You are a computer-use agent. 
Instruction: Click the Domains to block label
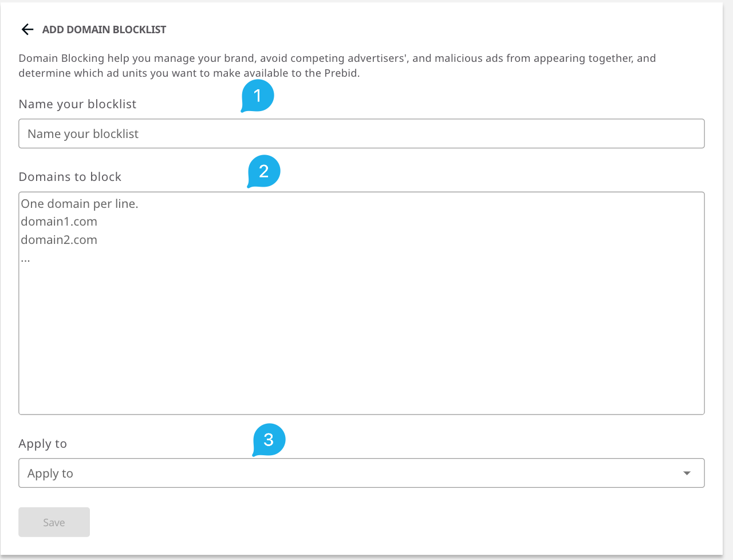tap(70, 176)
